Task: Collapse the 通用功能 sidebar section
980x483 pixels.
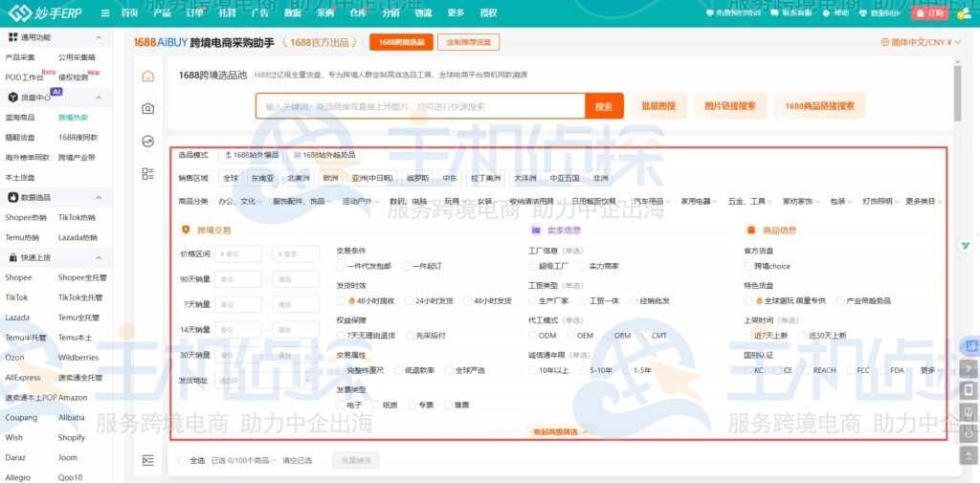Action: (x=99, y=37)
